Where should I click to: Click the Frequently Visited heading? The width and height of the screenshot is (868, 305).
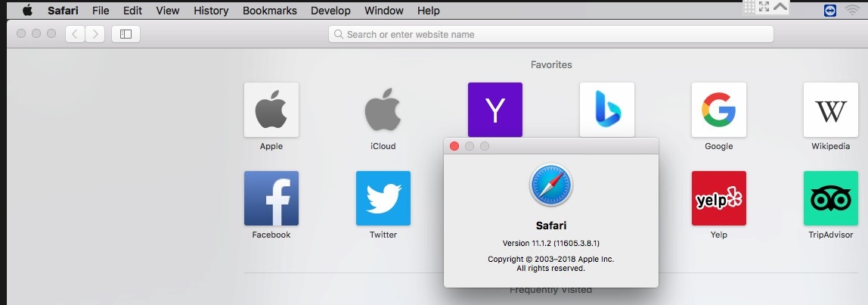tap(550, 290)
